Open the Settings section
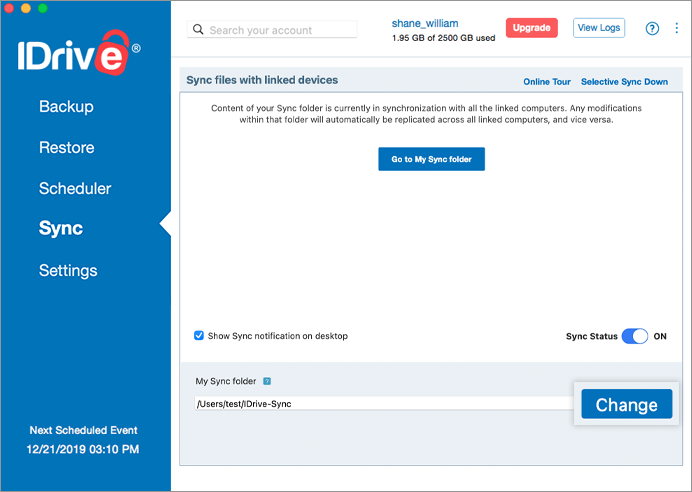The width and height of the screenshot is (692, 492). [68, 270]
